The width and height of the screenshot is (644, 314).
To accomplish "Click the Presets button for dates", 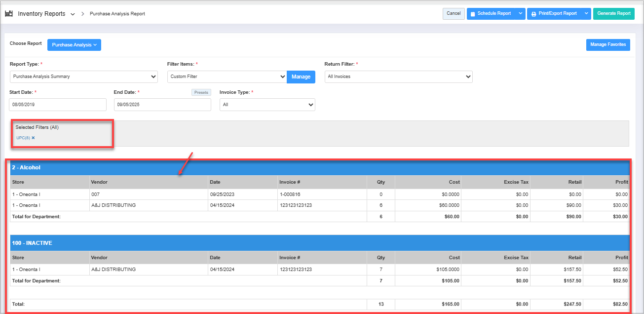I will click(201, 92).
